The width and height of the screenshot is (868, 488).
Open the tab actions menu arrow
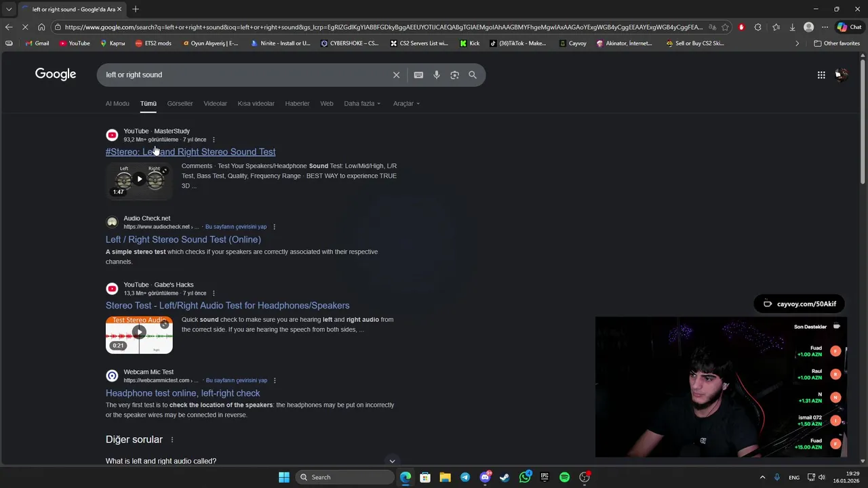tap(9, 9)
